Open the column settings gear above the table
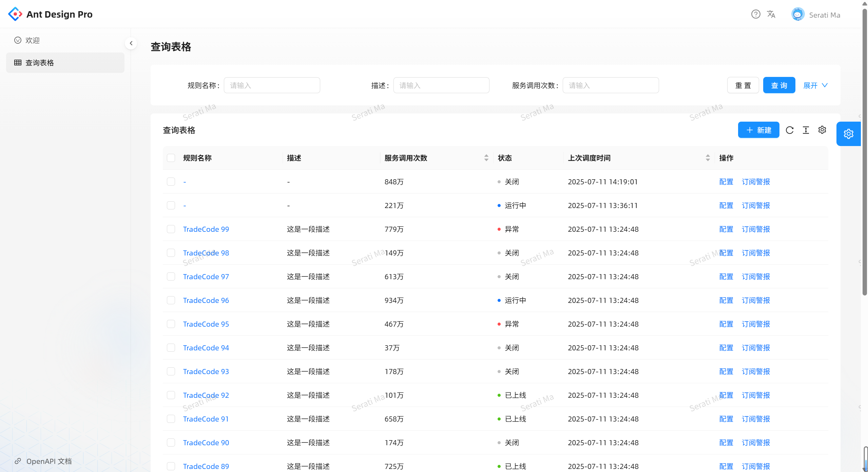The width and height of the screenshot is (868, 472). (822, 130)
